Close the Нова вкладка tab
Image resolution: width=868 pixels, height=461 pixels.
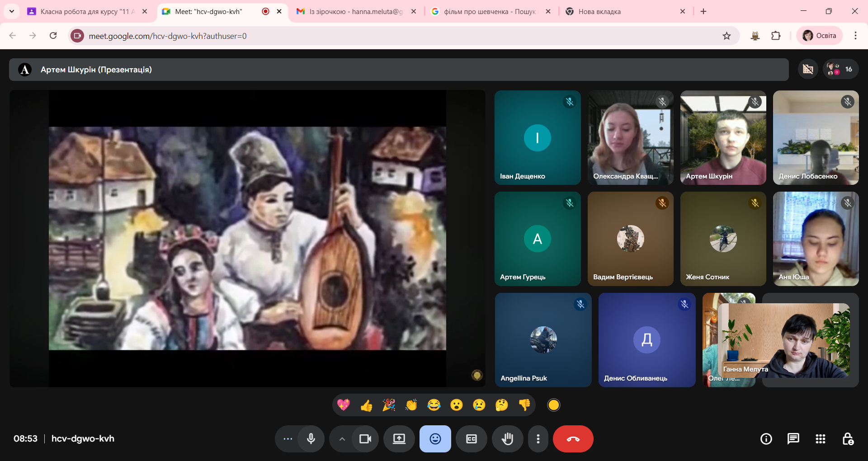683,11
